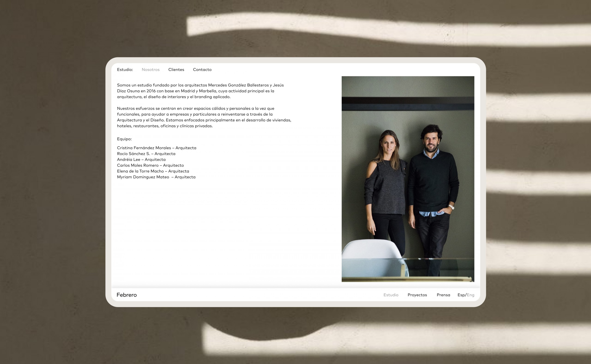The width and height of the screenshot is (591, 364).
Task: Click the photo of the two architects
Action: pos(407,179)
